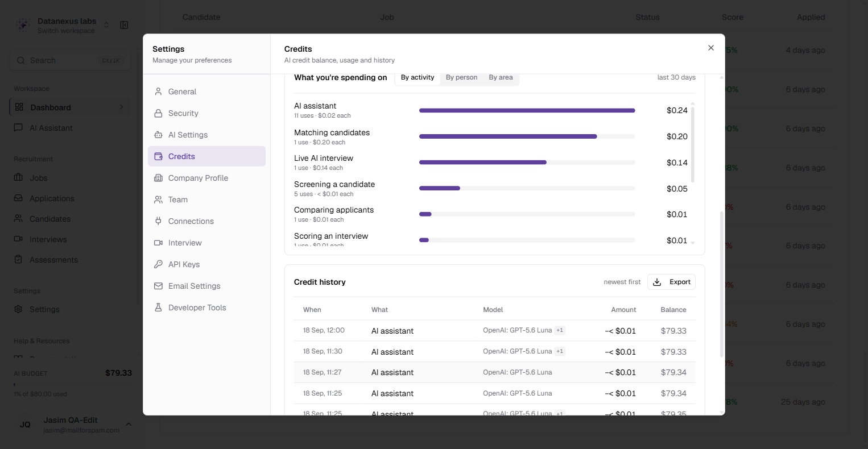868x449 pixels.
Task: Click the AI assistant spending bar
Action: pos(527,110)
